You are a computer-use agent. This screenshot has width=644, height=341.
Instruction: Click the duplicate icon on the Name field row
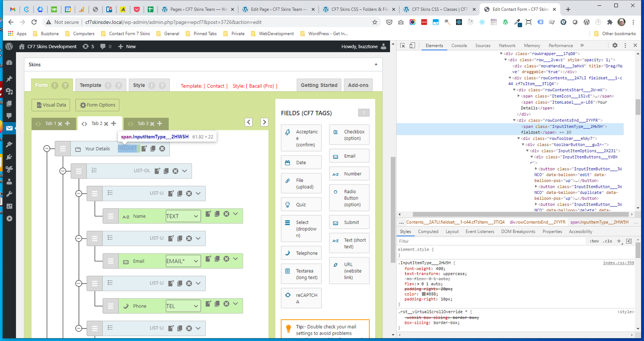point(217,214)
